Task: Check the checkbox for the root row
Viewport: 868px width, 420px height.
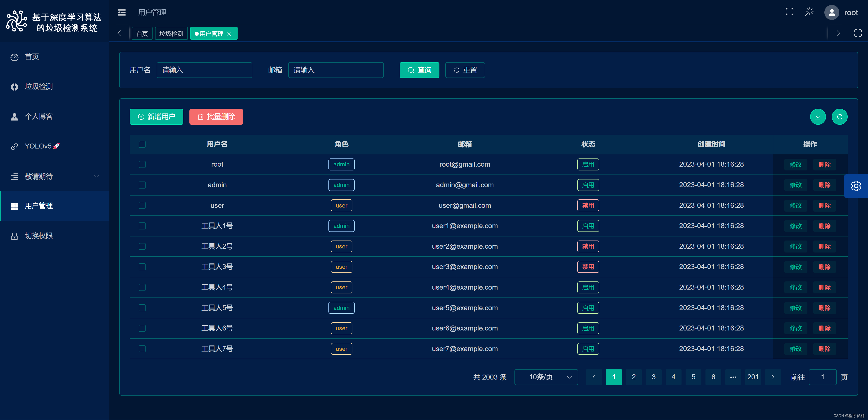Action: click(x=142, y=165)
